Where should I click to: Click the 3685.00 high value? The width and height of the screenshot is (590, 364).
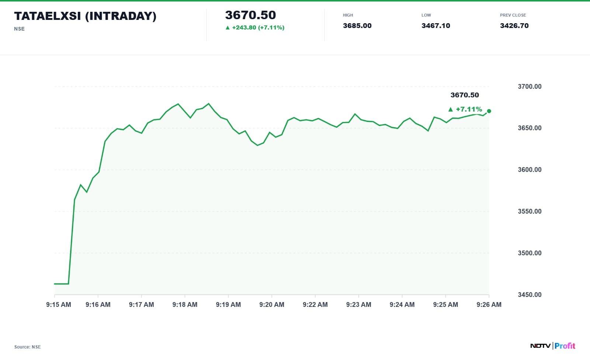[x=357, y=26]
